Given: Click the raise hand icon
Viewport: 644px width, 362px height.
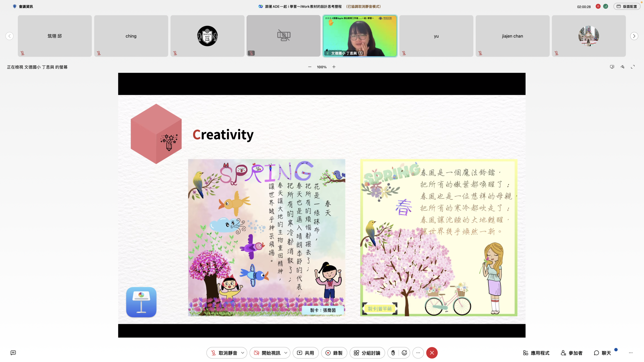Looking at the screenshot, I should [393, 353].
